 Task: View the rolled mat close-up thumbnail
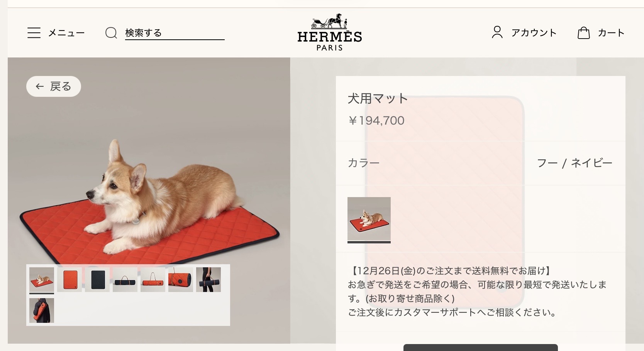[x=181, y=280]
